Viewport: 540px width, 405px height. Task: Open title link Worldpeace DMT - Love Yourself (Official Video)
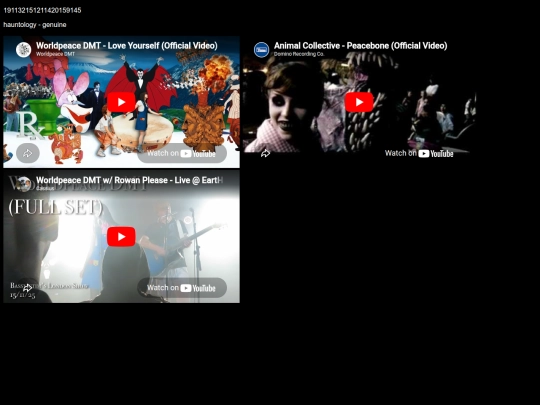point(127,45)
